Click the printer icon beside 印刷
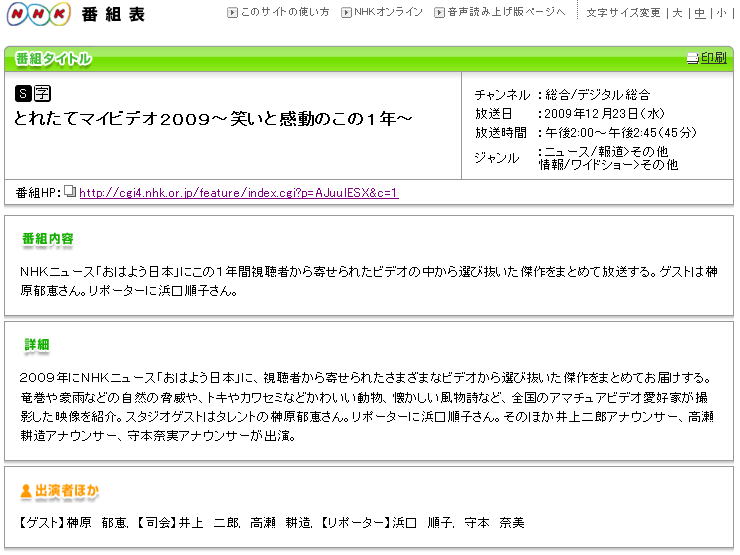This screenshot has height=555, width=740. 692,58
